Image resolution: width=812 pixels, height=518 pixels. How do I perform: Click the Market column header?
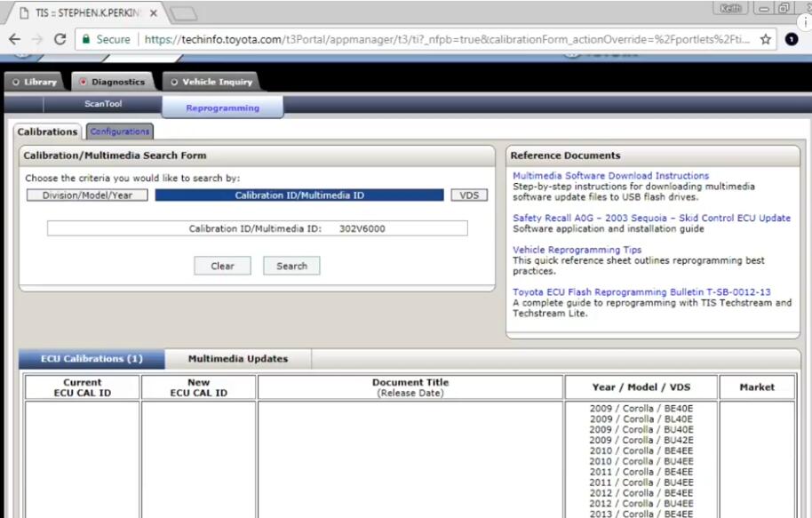(x=757, y=387)
